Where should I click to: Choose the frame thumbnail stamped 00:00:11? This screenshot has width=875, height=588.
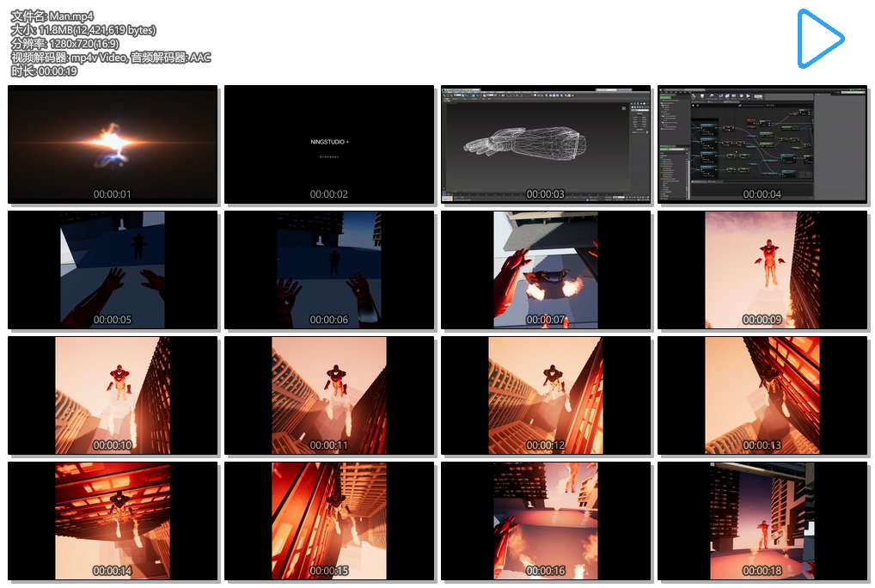click(329, 395)
